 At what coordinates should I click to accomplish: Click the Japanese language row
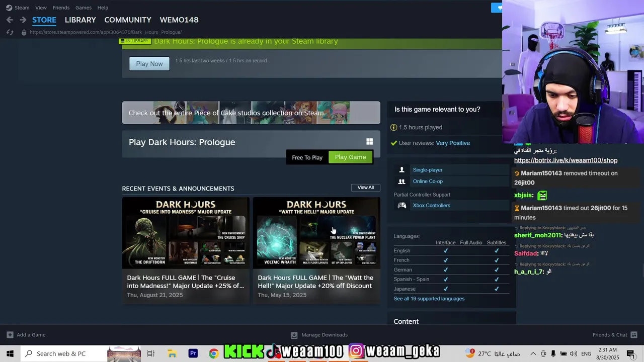[451, 289]
